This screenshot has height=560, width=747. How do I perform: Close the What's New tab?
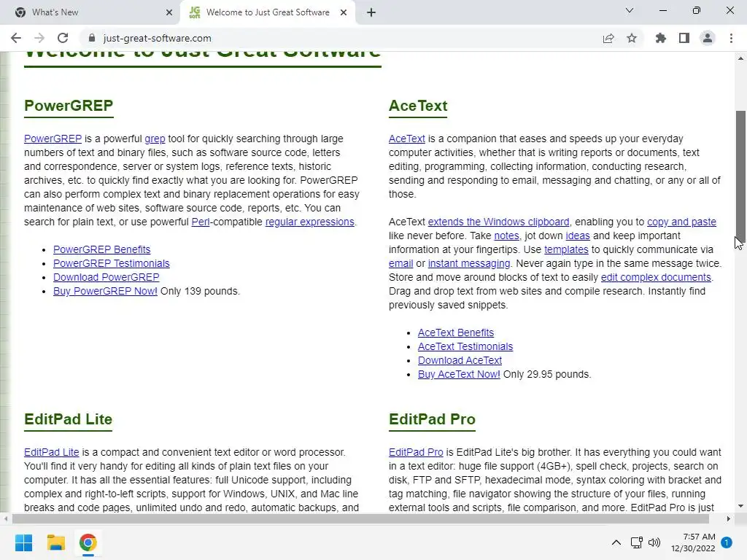(169, 12)
